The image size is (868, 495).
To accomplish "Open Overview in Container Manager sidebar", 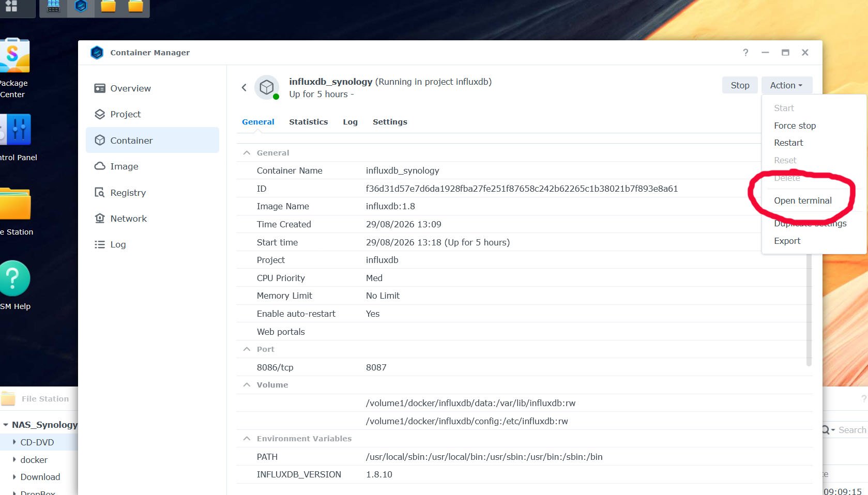I will click(x=153, y=88).
